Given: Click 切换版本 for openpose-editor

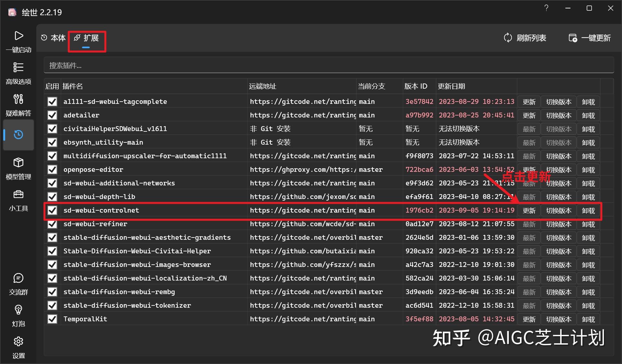Looking at the screenshot, I should 558,169.
